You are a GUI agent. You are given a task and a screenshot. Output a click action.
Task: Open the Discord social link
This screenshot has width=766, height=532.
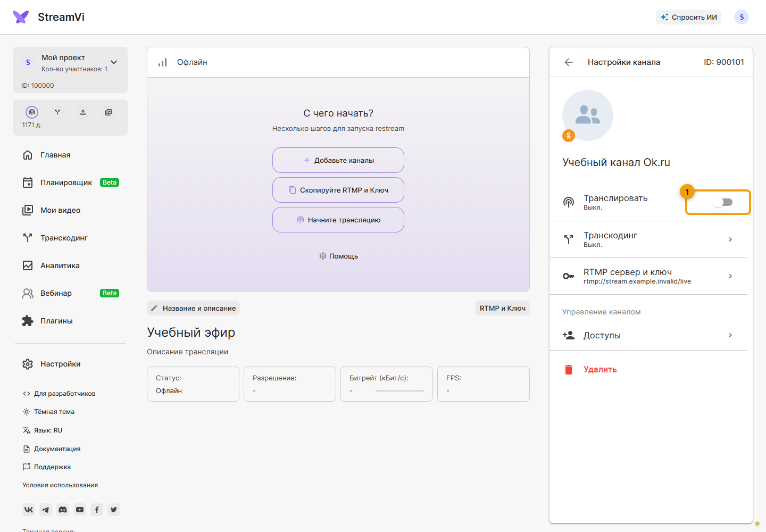(x=63, y=510)
